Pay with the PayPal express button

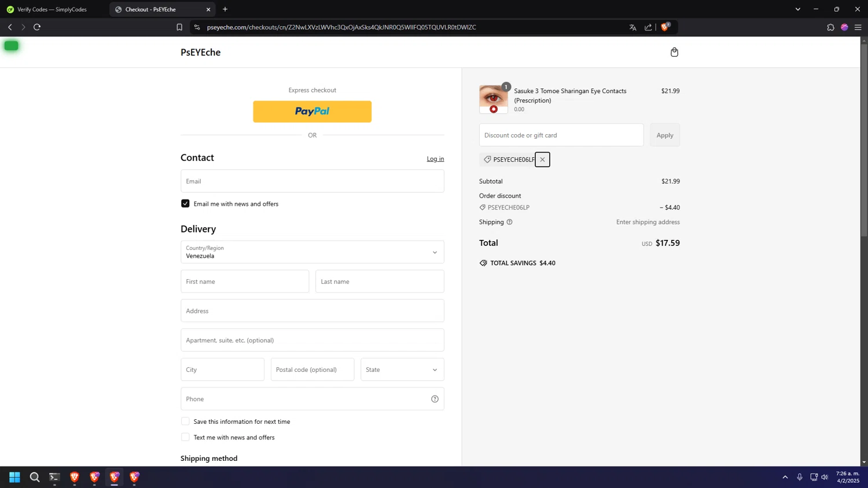312,112
